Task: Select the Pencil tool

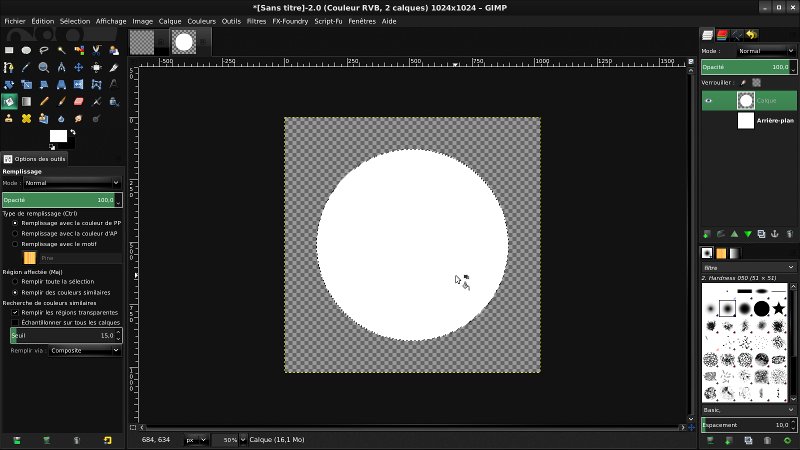Action: (44, 102)
